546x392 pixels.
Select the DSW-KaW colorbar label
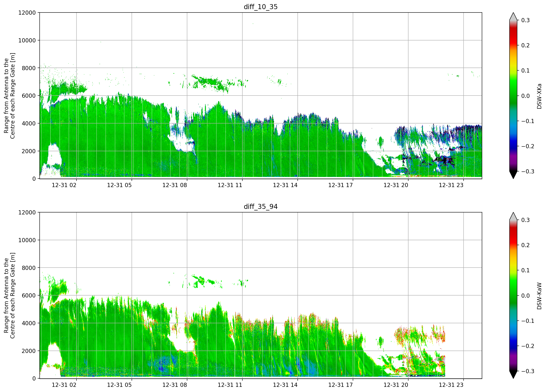click(x=539, y=296)
